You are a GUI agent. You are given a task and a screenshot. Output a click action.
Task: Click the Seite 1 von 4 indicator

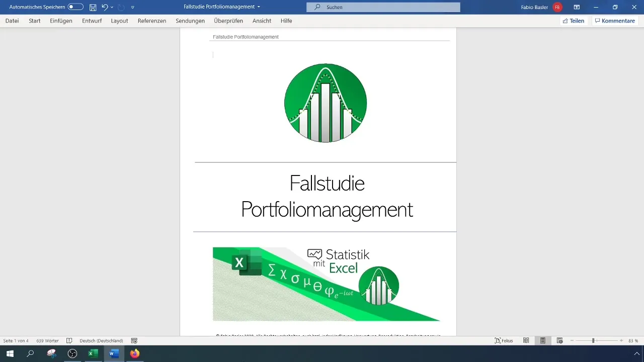(16, 340)
